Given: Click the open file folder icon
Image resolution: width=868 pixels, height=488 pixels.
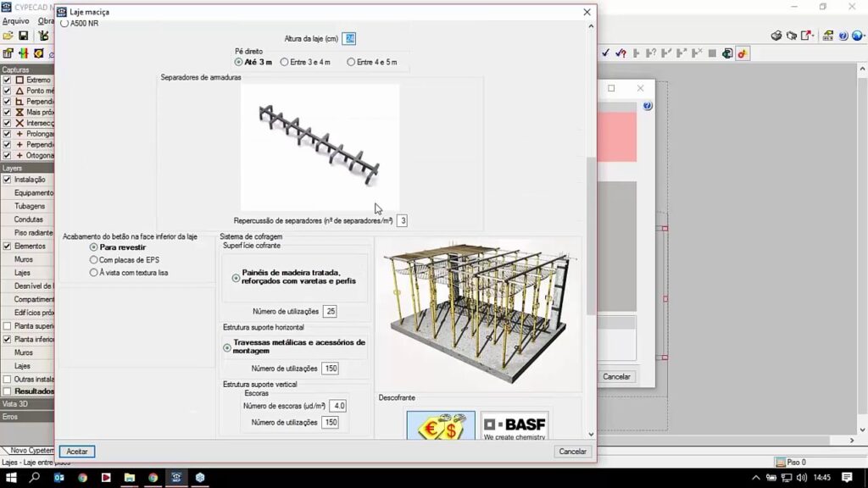Looking at the screenshot, I should point(8,36).
